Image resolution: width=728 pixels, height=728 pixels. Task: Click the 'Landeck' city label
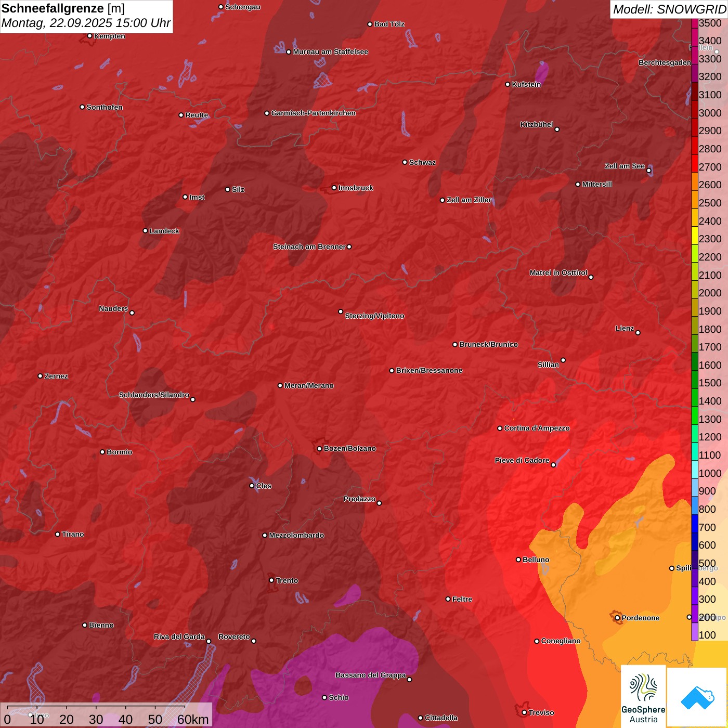(164, 231)
